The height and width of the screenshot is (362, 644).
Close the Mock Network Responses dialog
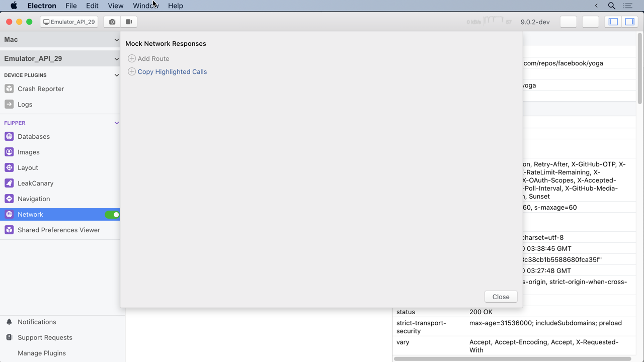pyautogui.click(x=501, y=297)
